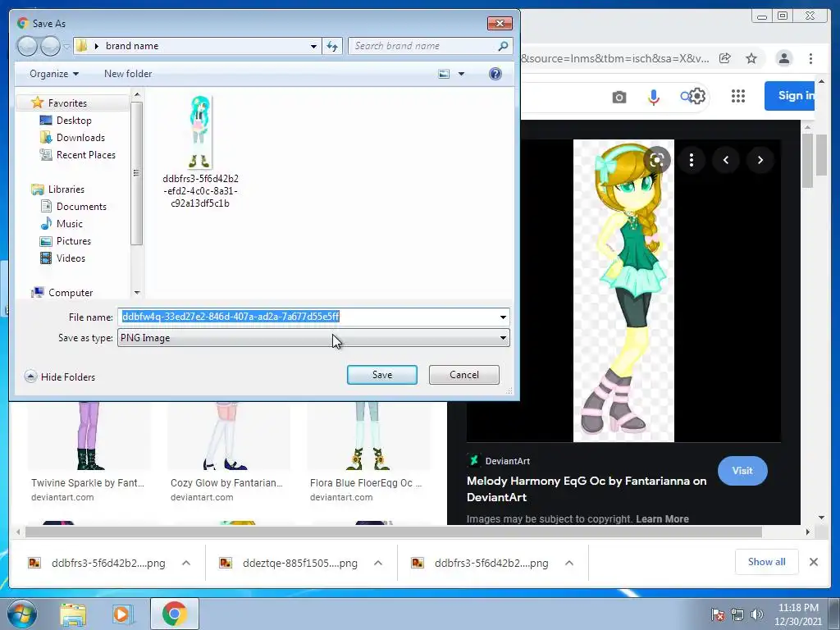
Task: Open Twivine Sparkle by Fant... result
Action: point(88,482)
